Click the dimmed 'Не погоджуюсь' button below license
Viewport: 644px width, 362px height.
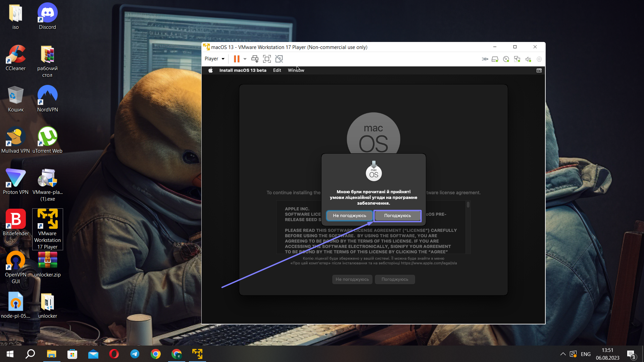(x=352, y=279)
